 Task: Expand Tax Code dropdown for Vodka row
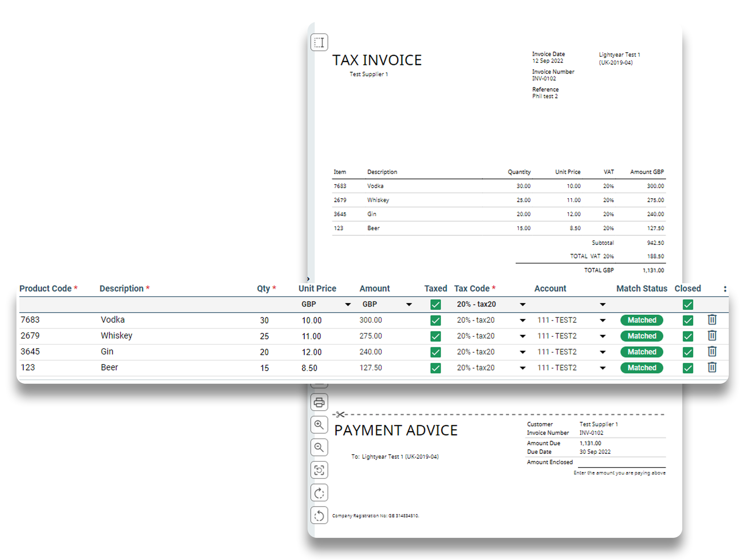(x=522, y=320)
